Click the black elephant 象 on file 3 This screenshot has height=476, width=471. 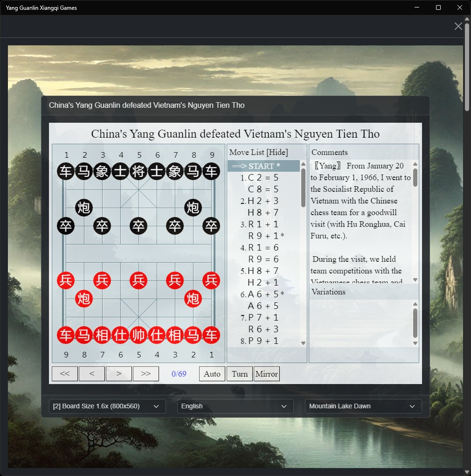pyautogui.click(x=102, y=171)
